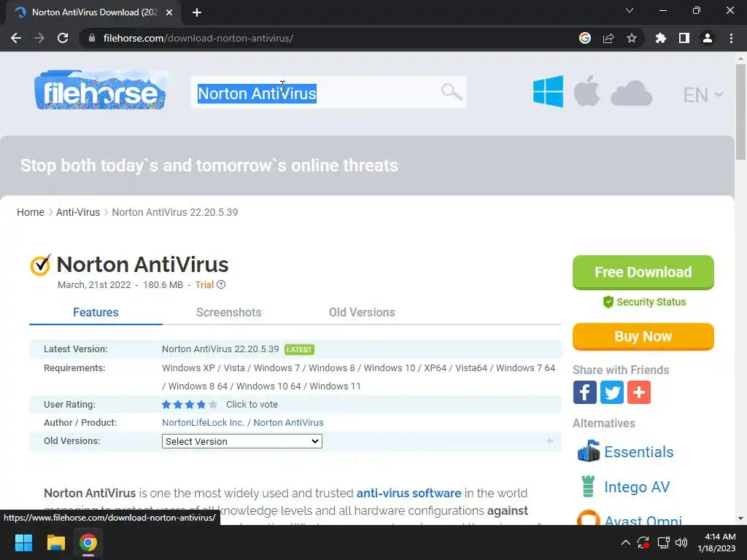Share this page via browser icon

608,38
